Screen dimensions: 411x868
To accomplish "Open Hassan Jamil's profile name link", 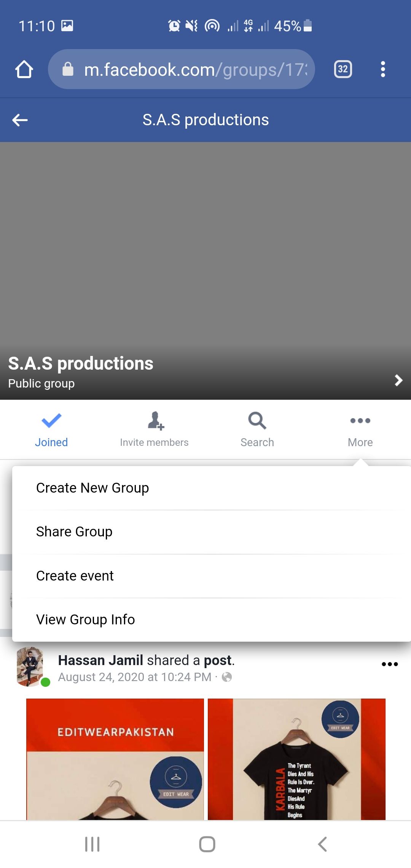I will [100, 660].
